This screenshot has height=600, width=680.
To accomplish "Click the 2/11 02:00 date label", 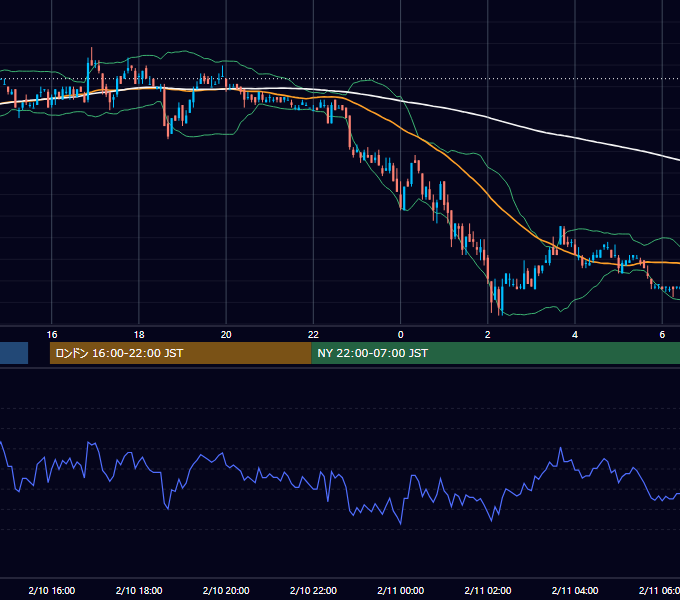I will [x=487, y=590].
